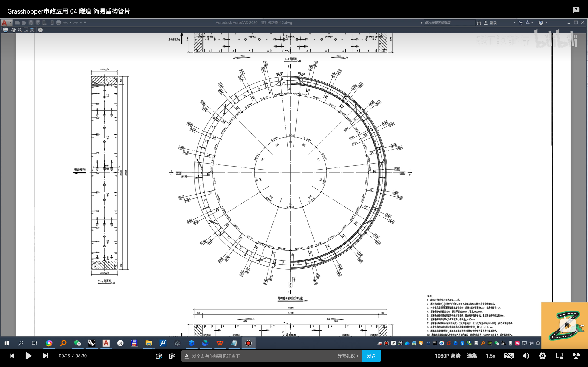Open the 选集 episode list
Viewport: 588px width, 367px height.
[x=472, y=356]
